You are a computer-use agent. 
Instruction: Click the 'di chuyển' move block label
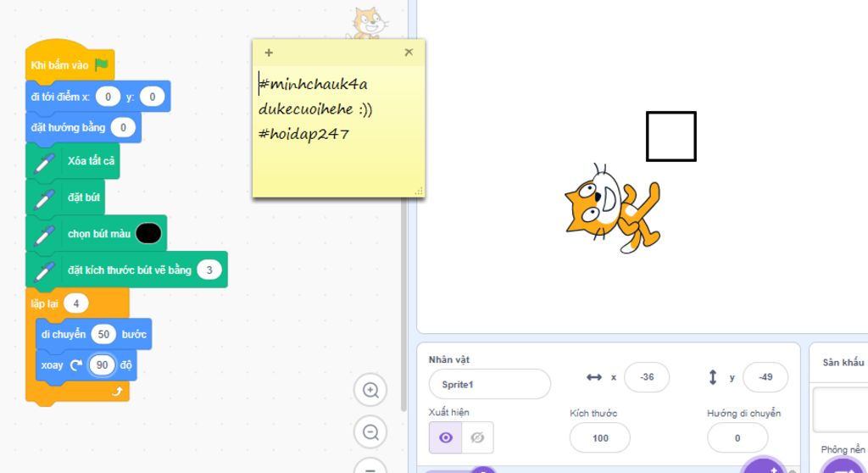pos(64,334)
